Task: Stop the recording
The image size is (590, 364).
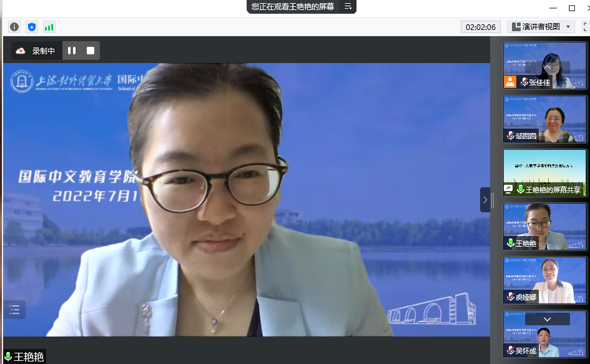Action: (x=91, y=51)
